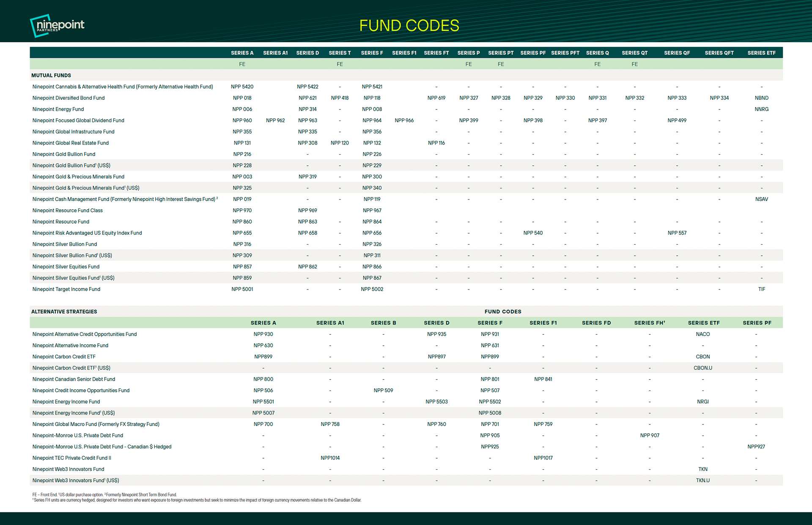
Task: Click code NPP 418
Action: (340, 98)
